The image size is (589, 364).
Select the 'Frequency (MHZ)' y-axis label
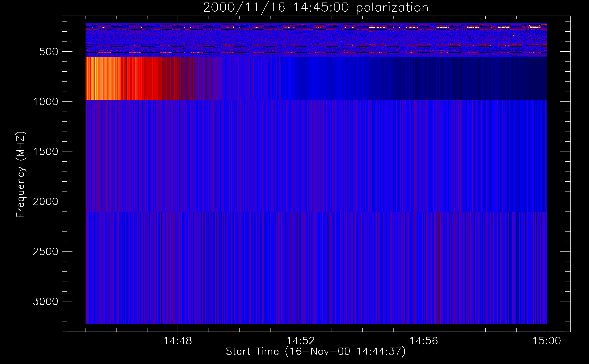click(21, 175)
